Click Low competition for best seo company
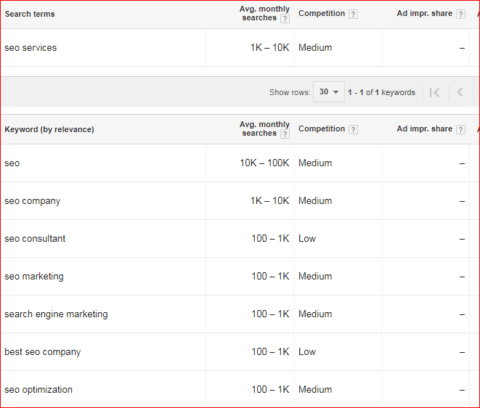The height and width of the screenshot is (408, 480). 307,352
